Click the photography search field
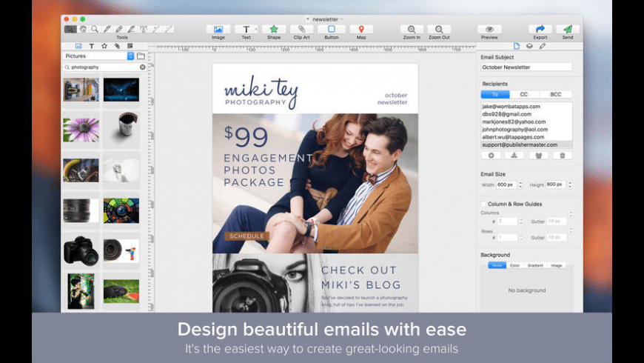644x363 pixels. 104,67
